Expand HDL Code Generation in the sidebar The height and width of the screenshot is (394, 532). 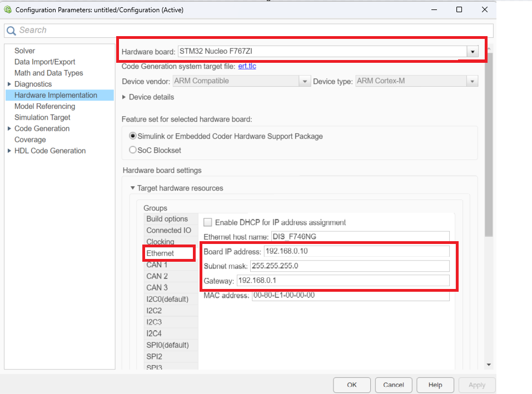point(8,151)
